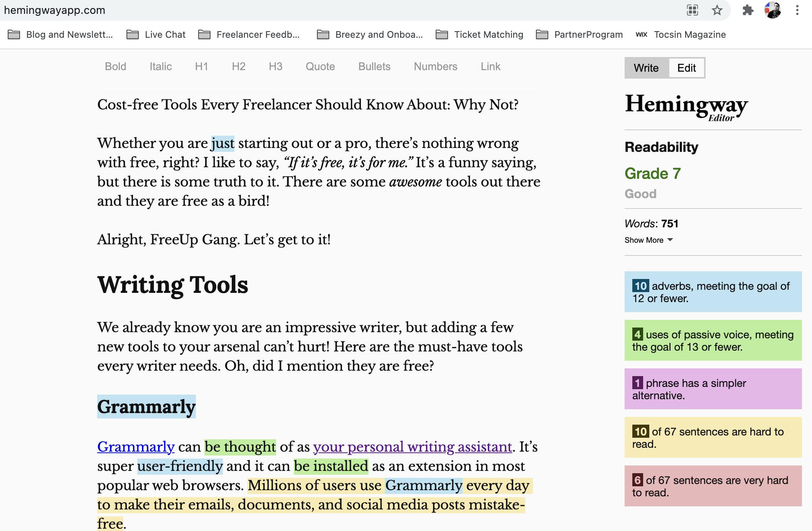The width and height of the screenshot is (812, 531).
Task: Click the passive phrase 'be thought'
Action: [240, 447]
